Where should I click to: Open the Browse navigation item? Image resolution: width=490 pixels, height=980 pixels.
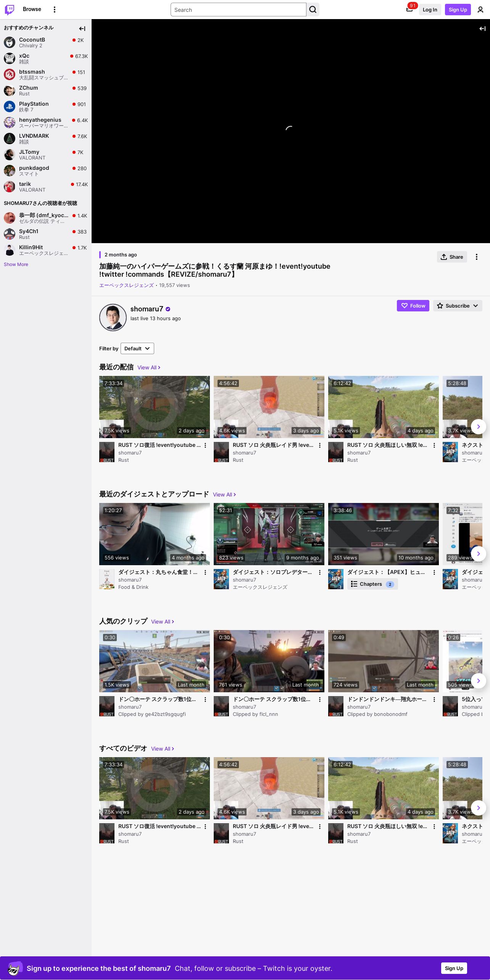[x=32, y=9]
